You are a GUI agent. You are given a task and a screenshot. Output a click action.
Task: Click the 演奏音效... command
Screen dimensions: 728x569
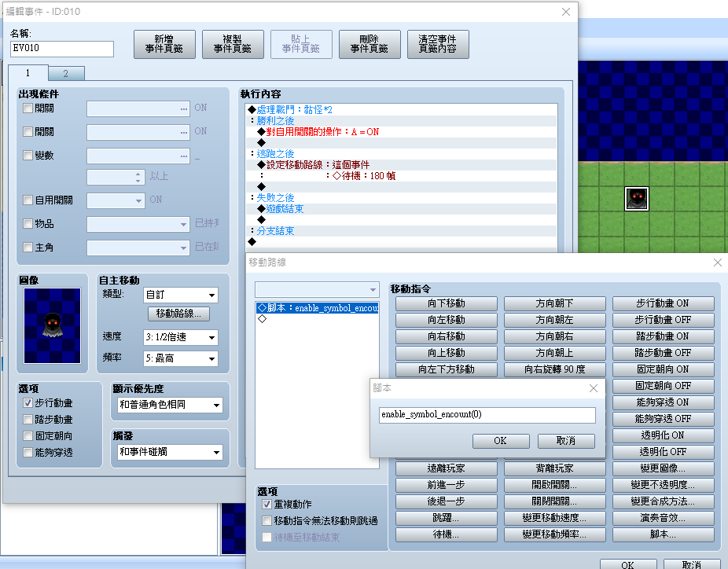click(x=663, y=518)
